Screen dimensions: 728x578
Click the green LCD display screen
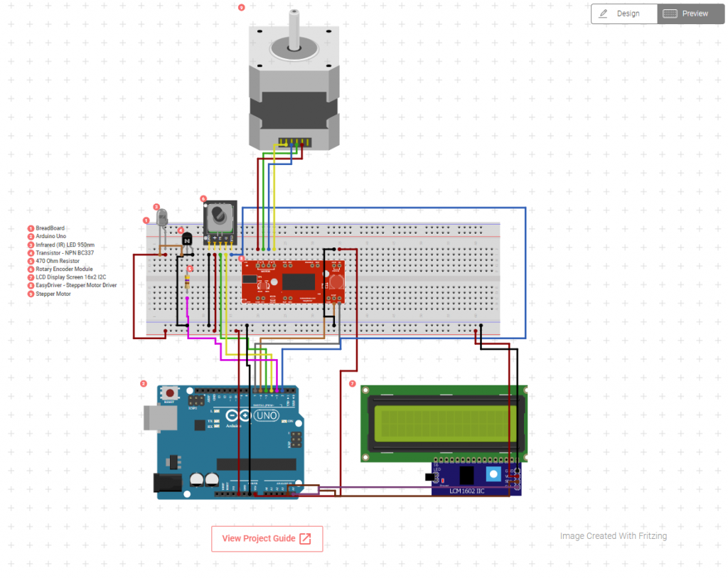pos(444,424)
